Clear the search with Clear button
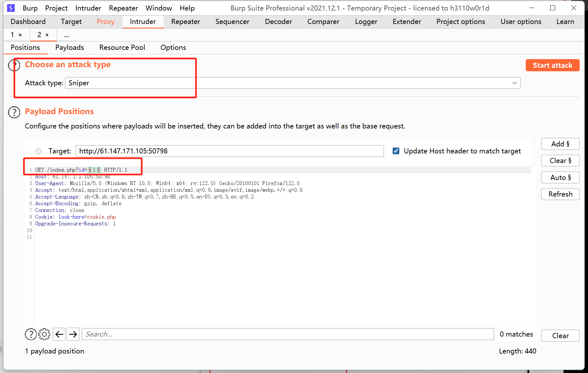Image resolution: width=588 pixels, height=373 pixels. pos(560,336)
